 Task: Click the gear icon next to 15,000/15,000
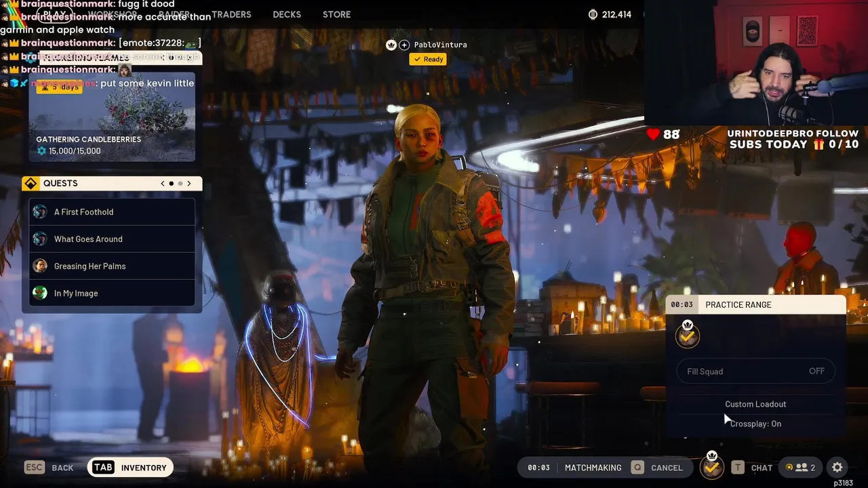tap(42, 150)
